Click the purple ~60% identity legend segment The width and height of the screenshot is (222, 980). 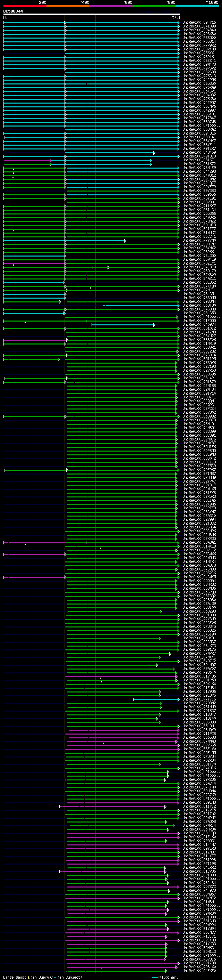click(x=111, y=6)
